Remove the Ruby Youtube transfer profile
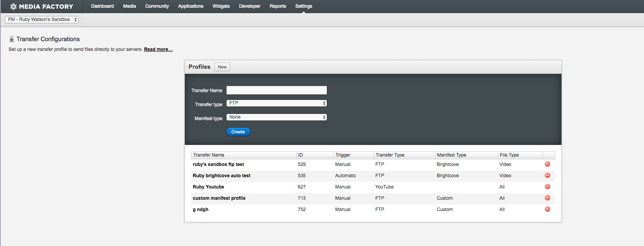This screenshot has height=246, width=644. [547, 187]
